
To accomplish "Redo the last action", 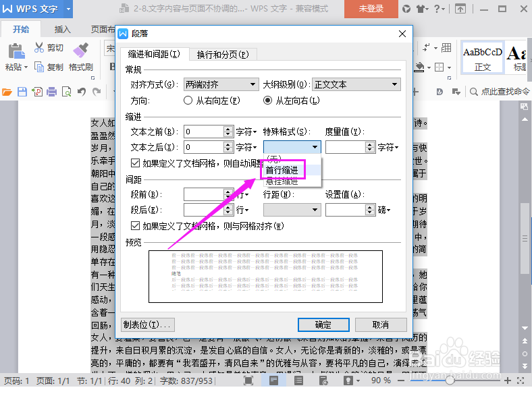I will pos(97,92).
